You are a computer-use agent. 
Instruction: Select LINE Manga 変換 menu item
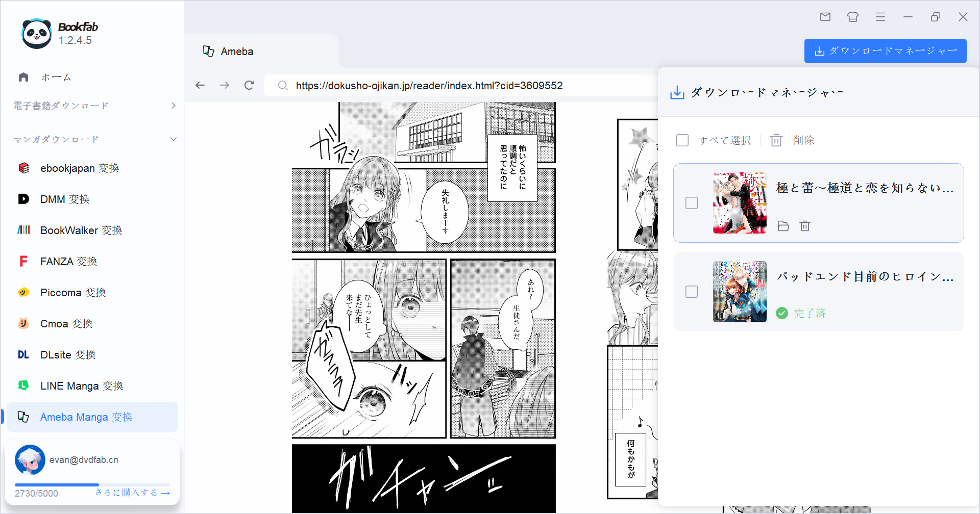coord(92,385)
